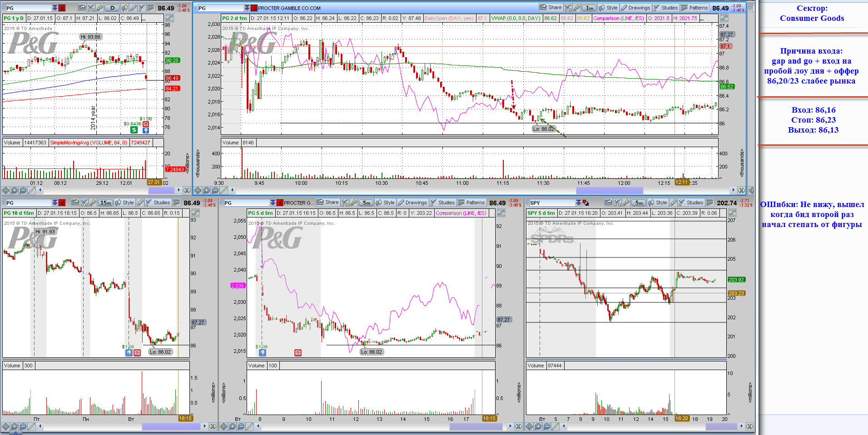Viewport: 868px width, 435px height.
Task: Open chart settings wrench on SPY chart
Action: pos(626,203)
